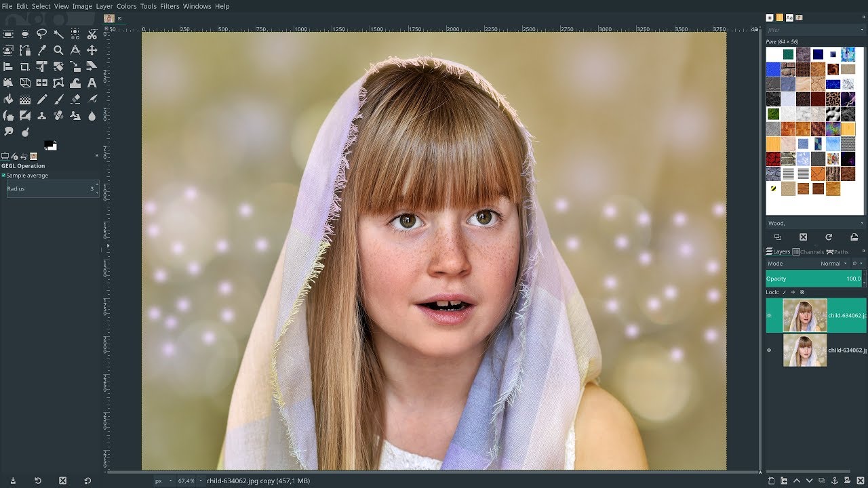Switch to the Paths tab

837,252
